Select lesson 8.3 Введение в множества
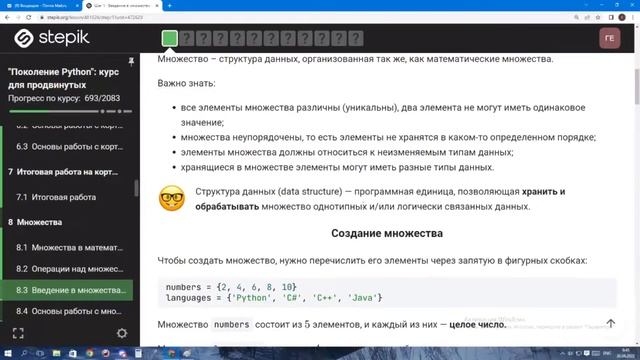The image size is (640, 360). (68, 290)
